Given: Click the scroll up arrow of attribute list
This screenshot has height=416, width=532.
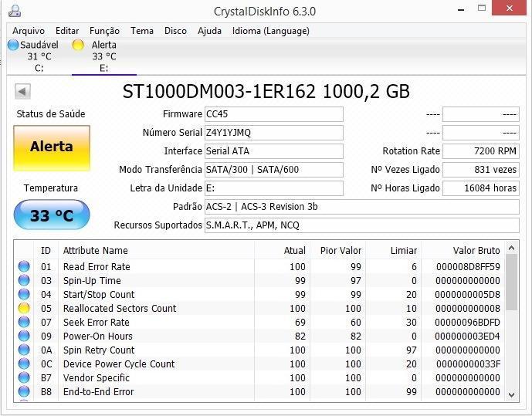Looking at the screenshot, I should click(x=510, y=249).
